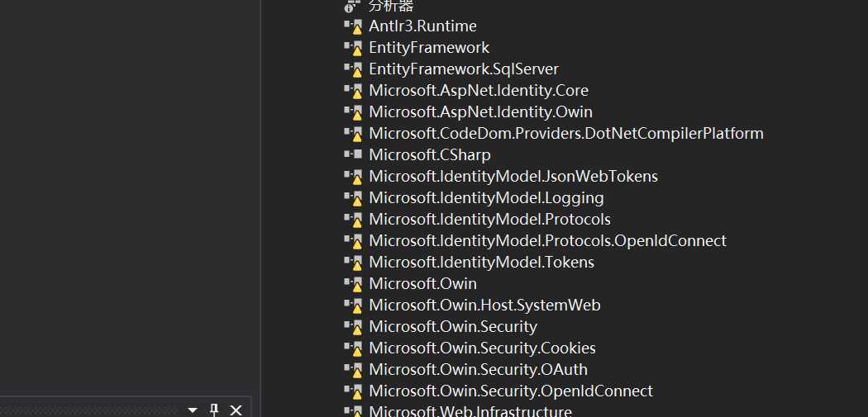Close the bottom-left tool panel
Image resolution: width=868 pixels, height=417 pixels.
point(236,410)
